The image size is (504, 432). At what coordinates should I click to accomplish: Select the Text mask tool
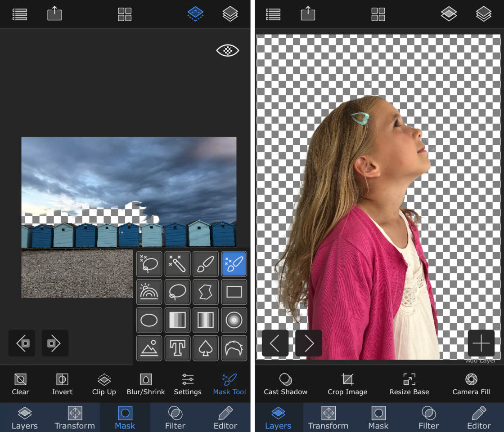(177, 348)
